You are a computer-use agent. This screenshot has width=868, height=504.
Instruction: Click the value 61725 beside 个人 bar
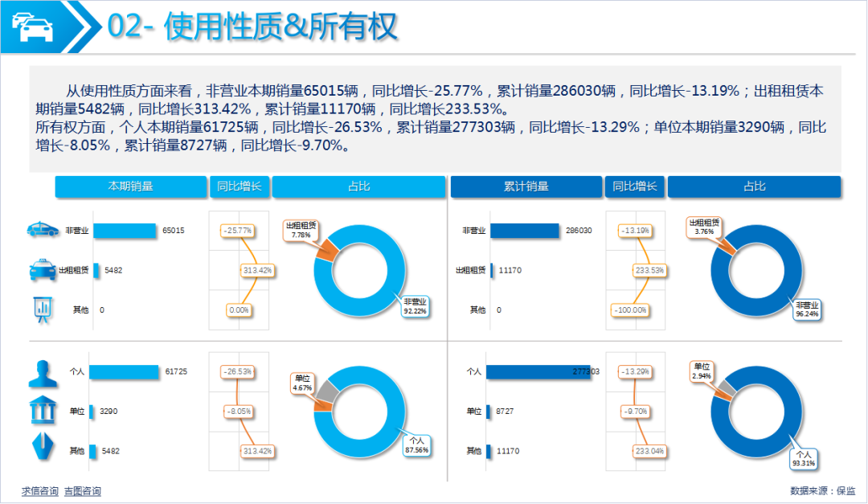tap(176, 371)
